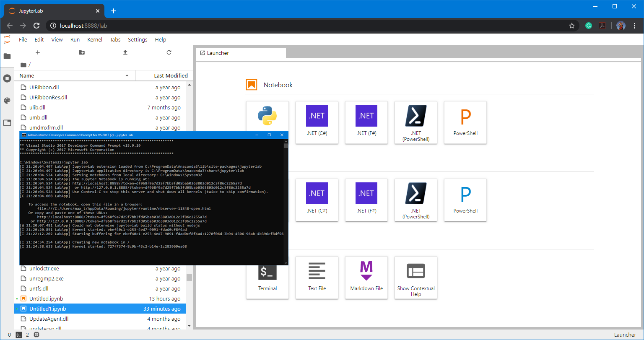Open the Chrome profile avatar
The width and height of the screenshot is (644, 340).
pos(621,26)
